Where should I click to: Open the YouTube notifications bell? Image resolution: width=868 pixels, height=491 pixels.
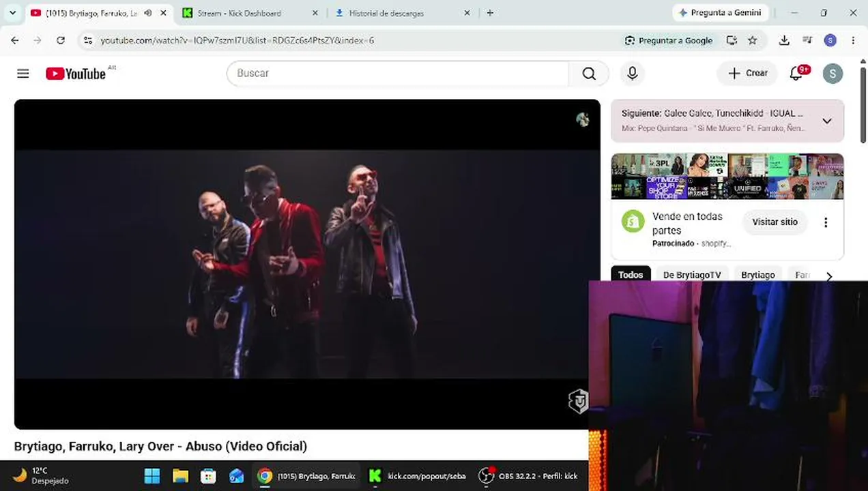796,74
